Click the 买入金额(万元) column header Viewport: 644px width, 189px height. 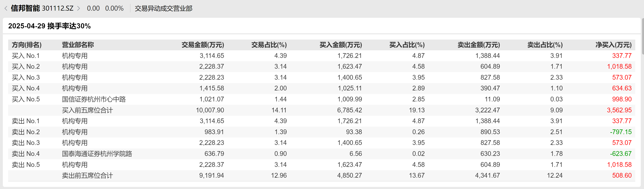[x=340, y=45]
